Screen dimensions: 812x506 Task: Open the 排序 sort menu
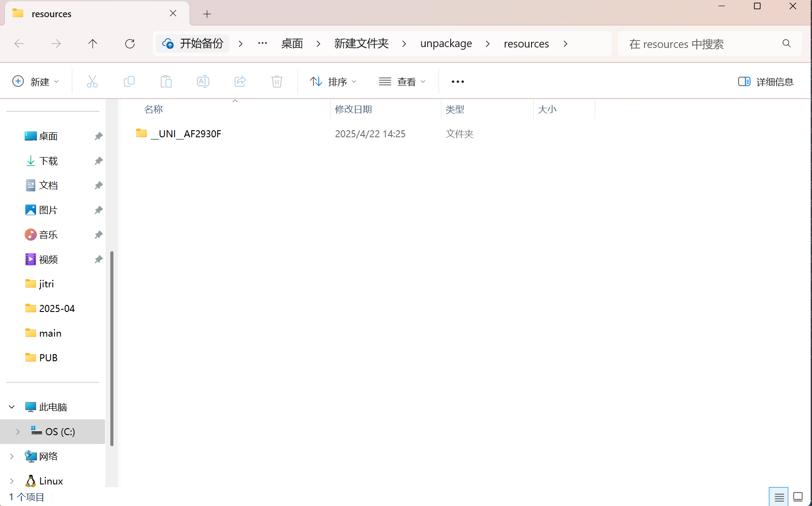click(333, 81)
